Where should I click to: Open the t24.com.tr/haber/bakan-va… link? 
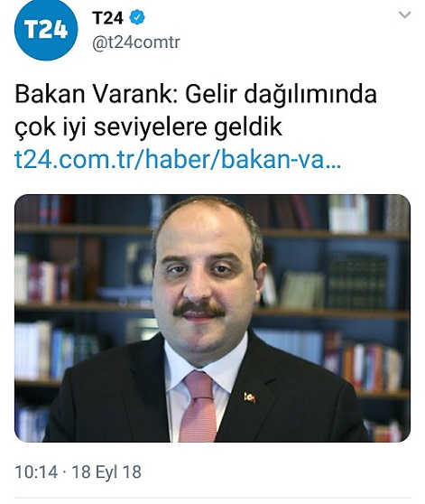click(x=178, y=160)
